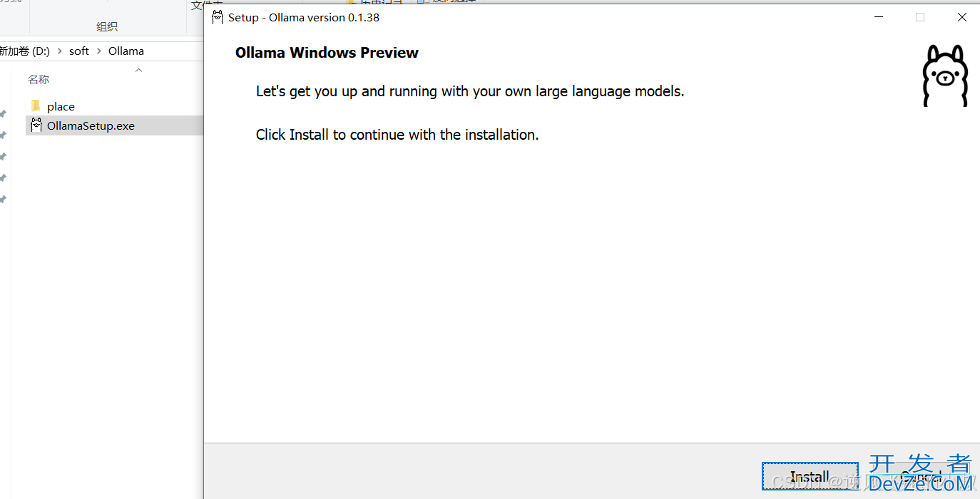The image size is (980, 499).
Task: Expand the chevron between soft and Ollama
Action: [99, 51]
